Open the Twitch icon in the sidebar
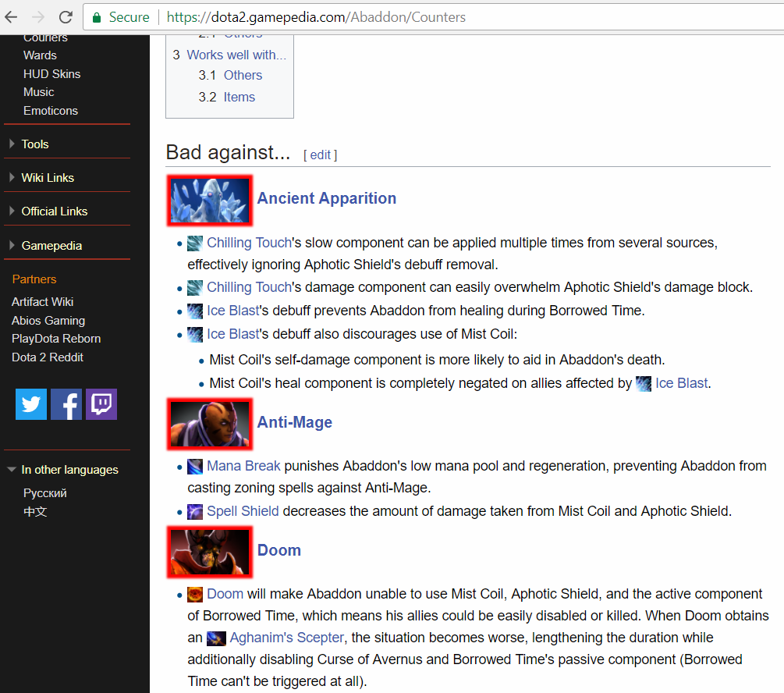The width and height of the screenshot is (784, 693). click(x=101, y=404)
